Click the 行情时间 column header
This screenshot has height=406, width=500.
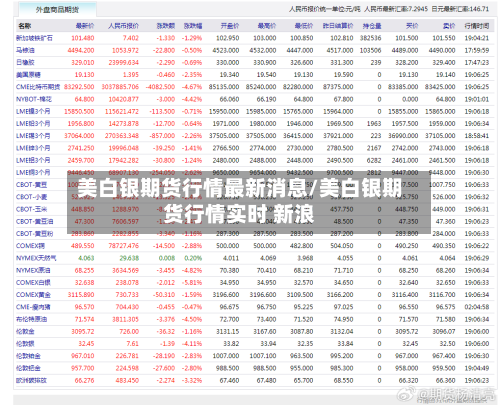coord(477,26)
